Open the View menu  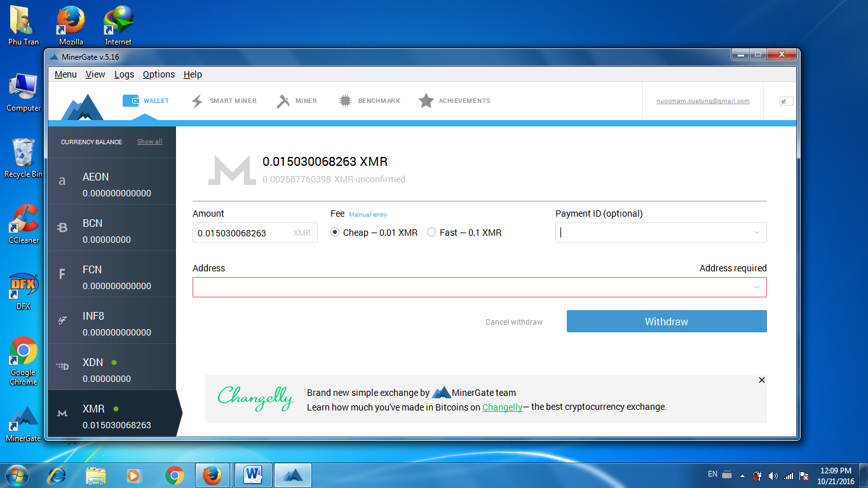pos(95,74)
